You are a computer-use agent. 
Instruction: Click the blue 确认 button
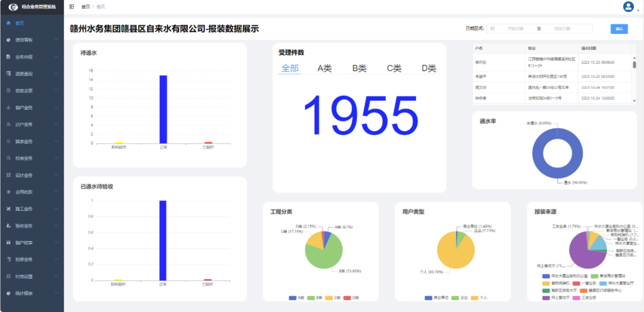click(619, 29)
